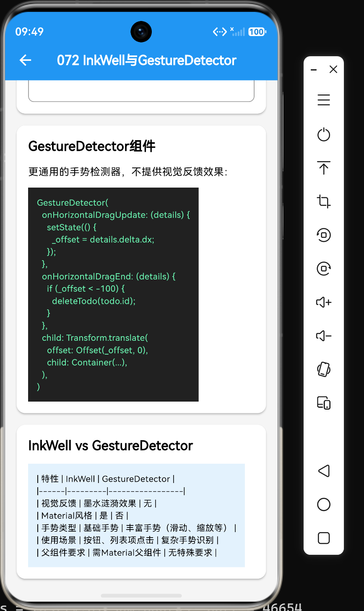Click the child: Transform.translate( line
This screenshot has height=611, width=364.
[x=95, y=338]
